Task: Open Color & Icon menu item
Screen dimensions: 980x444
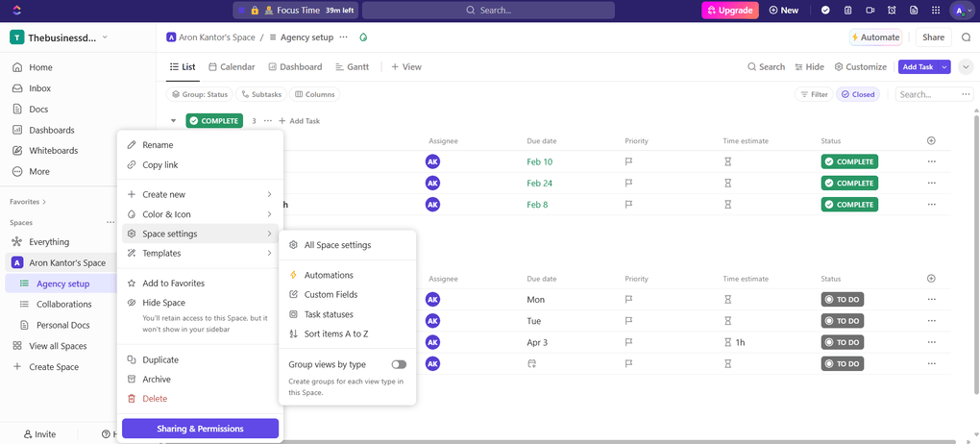Action: coord(200,214)
